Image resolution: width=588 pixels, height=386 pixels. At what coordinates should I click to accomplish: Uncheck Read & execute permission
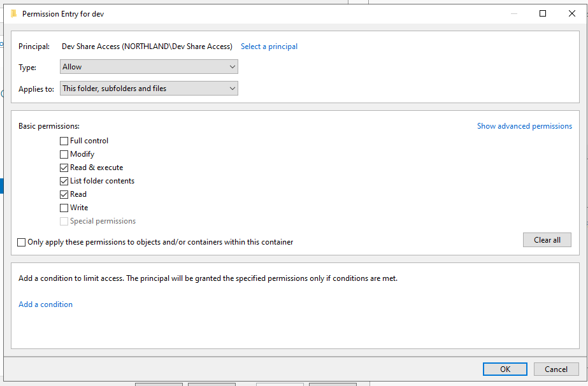(64, 168)
